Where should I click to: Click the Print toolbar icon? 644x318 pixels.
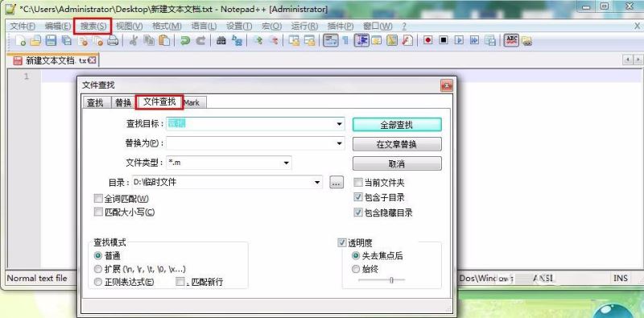(x=113, y=41)
